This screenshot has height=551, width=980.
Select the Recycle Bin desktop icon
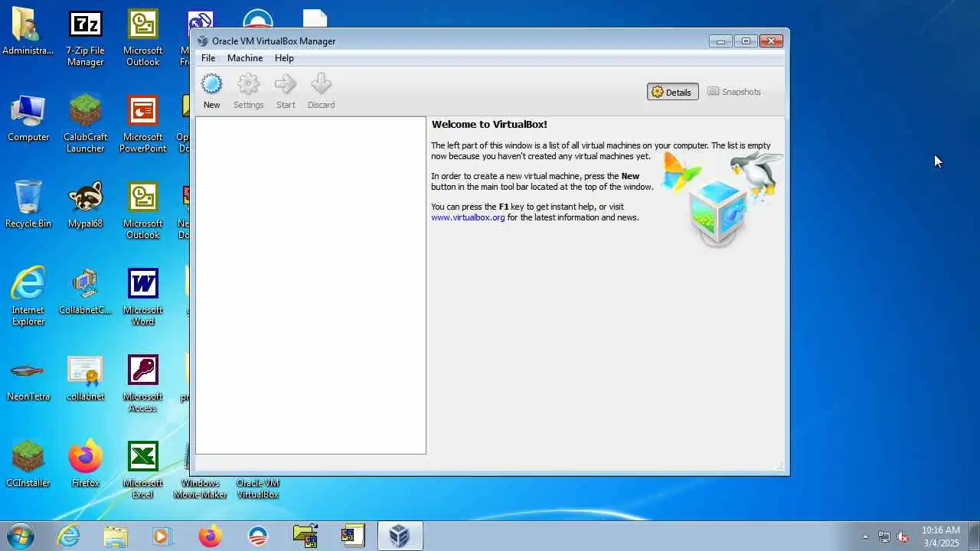(x=28, y=205)
